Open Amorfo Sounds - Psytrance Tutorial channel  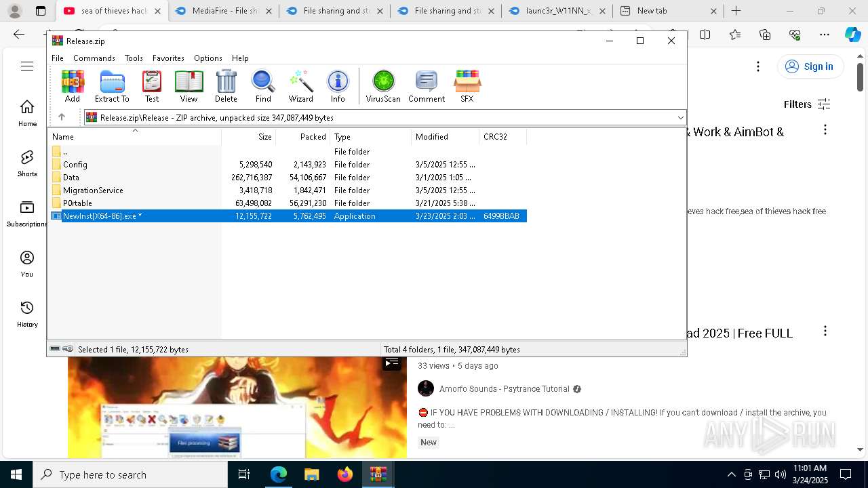click(x=504, y=389)
